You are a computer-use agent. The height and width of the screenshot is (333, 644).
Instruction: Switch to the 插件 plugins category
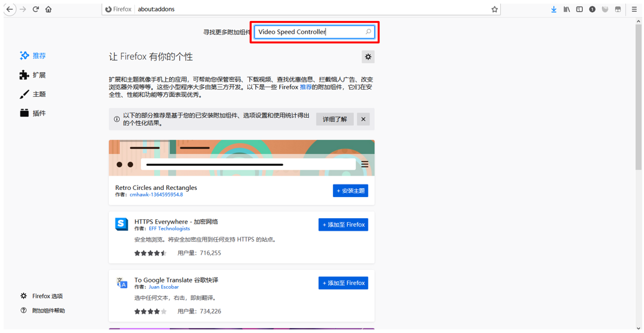click(33, 113)
